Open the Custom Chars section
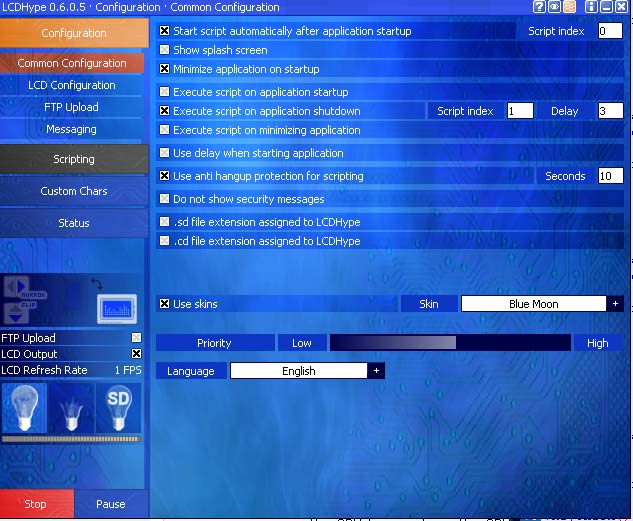The width and height of the screenshot is (633, 521). coord(74,191)
